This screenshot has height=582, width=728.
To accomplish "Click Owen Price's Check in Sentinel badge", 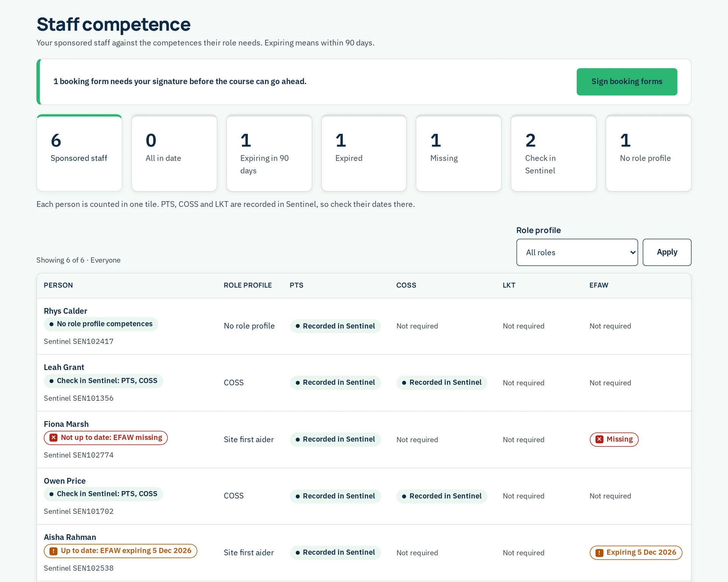I will coord(104,494).
